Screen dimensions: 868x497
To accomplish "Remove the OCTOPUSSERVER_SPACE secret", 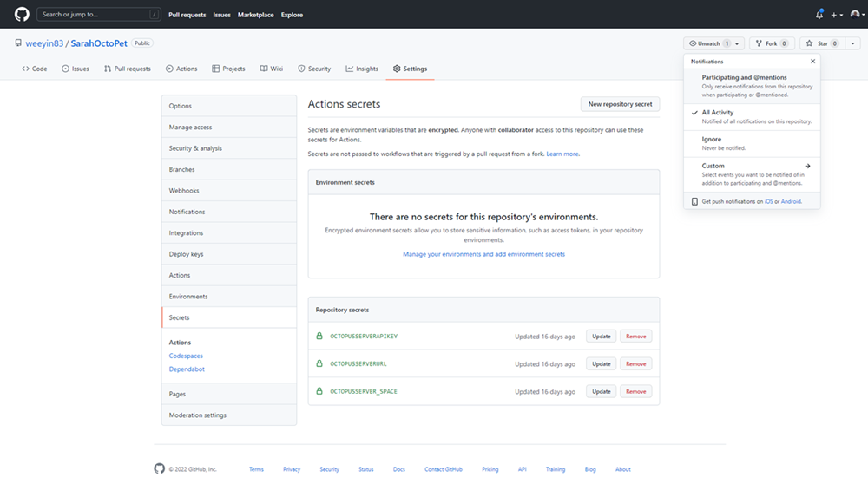I will [x=636, y=391].
